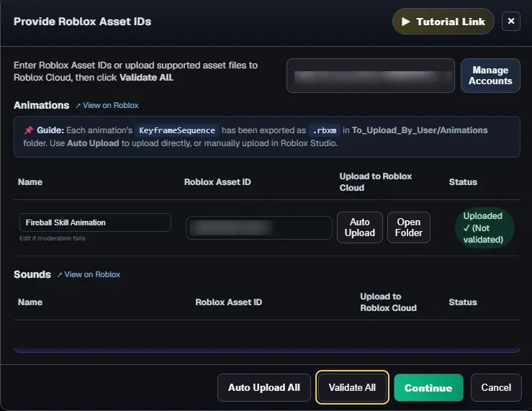Screen dimensions: 532x411
Task: Click the .rbxm code label
Action: tap(325, 130)
